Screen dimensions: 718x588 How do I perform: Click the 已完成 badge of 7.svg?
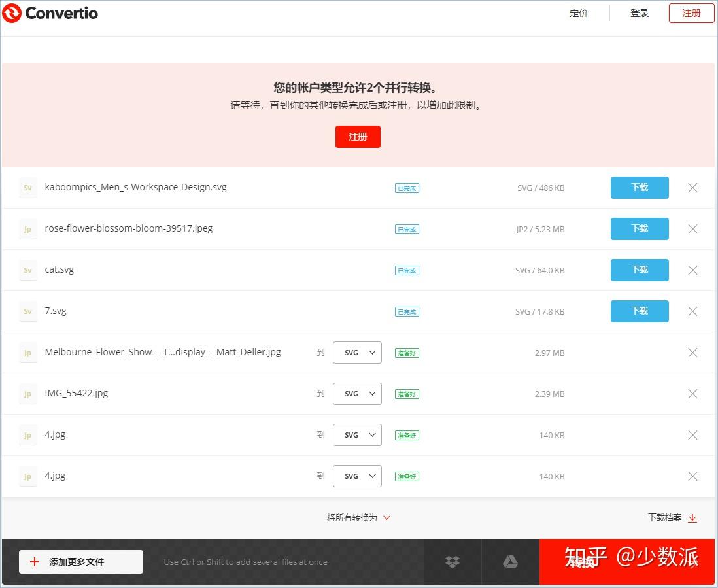pos(407,312)
